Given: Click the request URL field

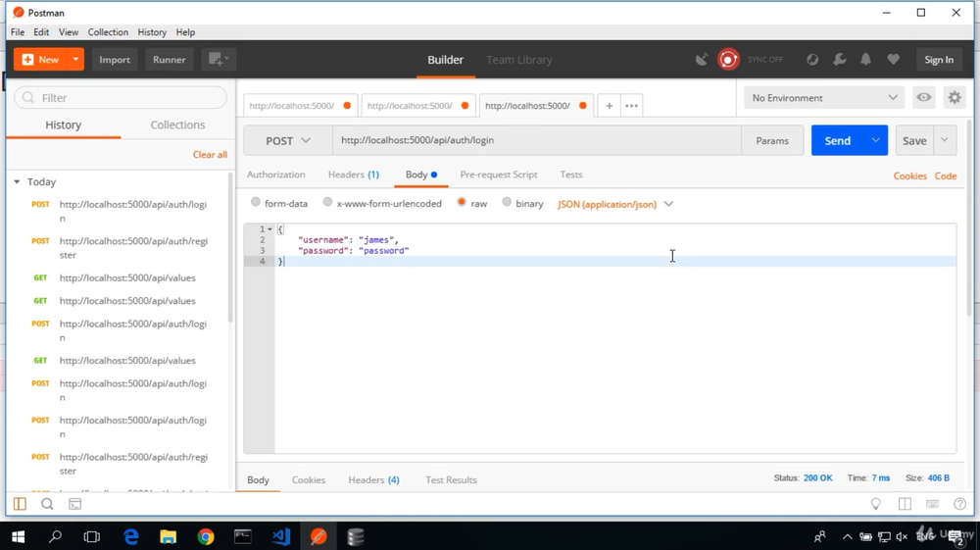Looking at the screenshot, I should pos(537,140).
